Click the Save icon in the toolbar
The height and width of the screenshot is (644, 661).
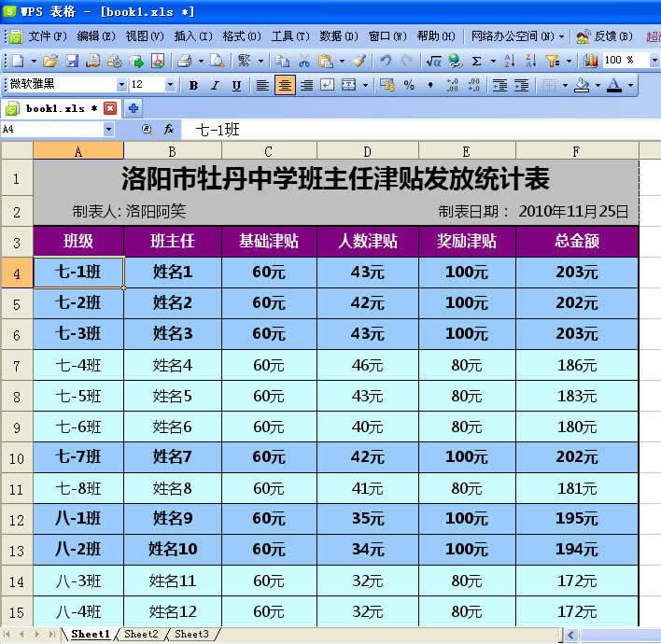click(73, 61)
